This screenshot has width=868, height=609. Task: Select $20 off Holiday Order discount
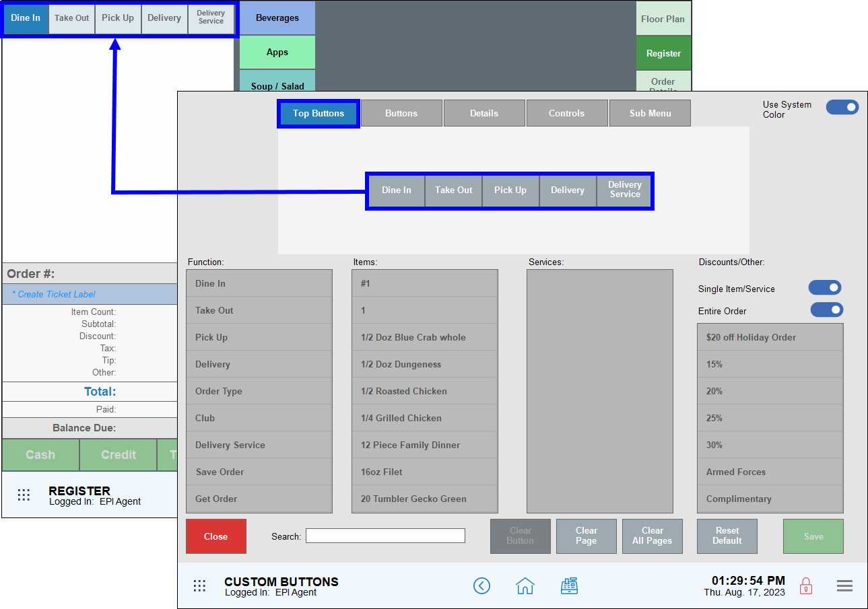click(770, 337)
